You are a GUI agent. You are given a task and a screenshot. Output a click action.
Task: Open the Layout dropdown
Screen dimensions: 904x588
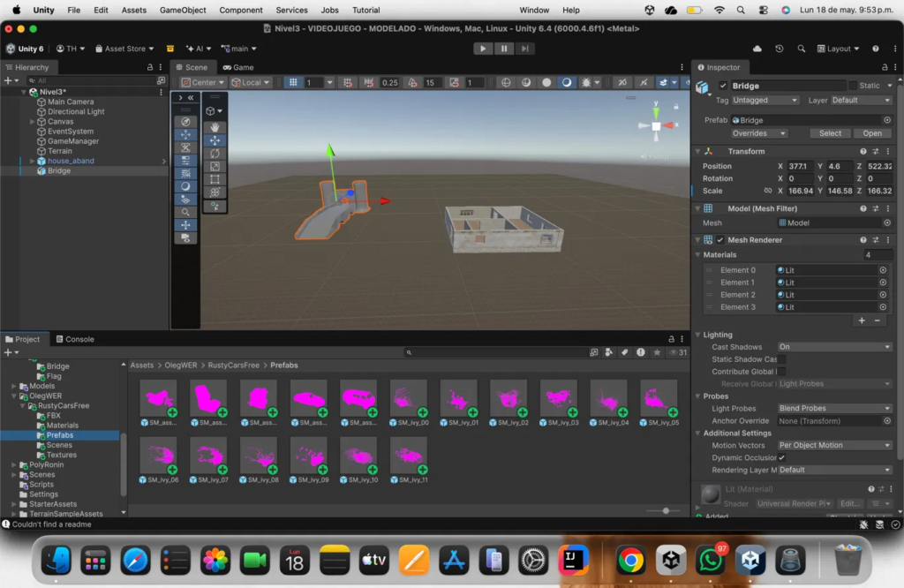839,49
